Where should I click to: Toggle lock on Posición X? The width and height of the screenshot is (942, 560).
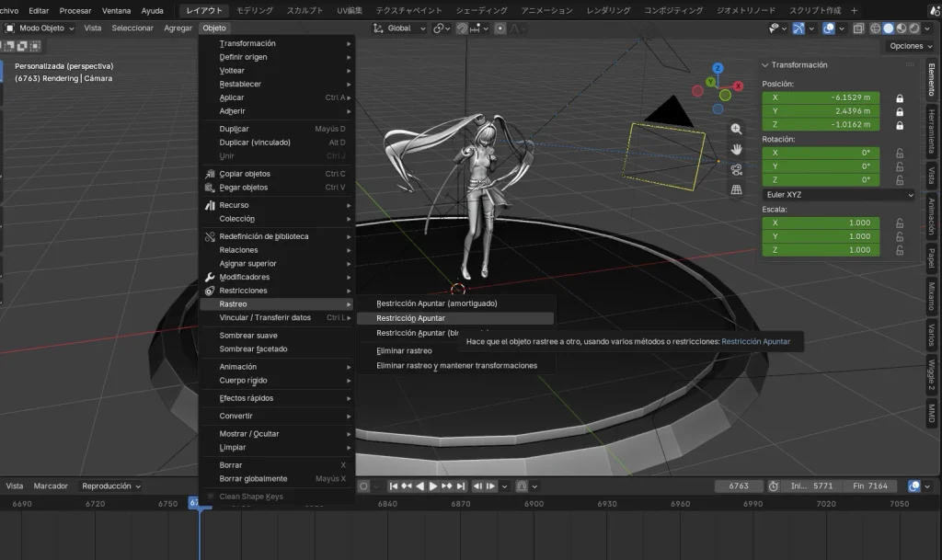[900, 97]
